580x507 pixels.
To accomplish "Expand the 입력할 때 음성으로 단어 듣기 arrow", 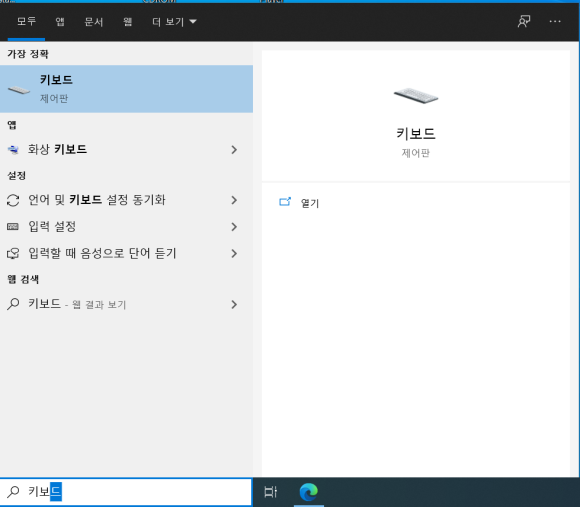I will [x=234, y=253].
